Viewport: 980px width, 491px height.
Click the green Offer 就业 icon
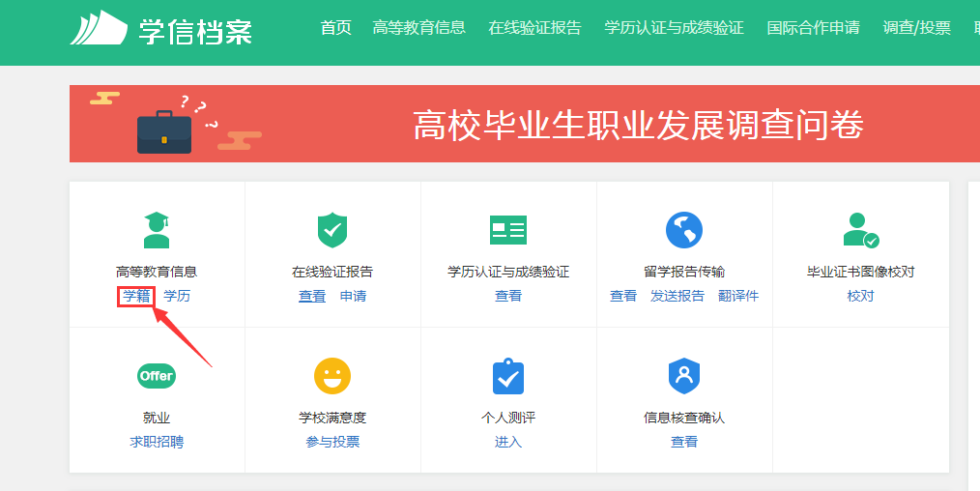(x=156, y=376)
